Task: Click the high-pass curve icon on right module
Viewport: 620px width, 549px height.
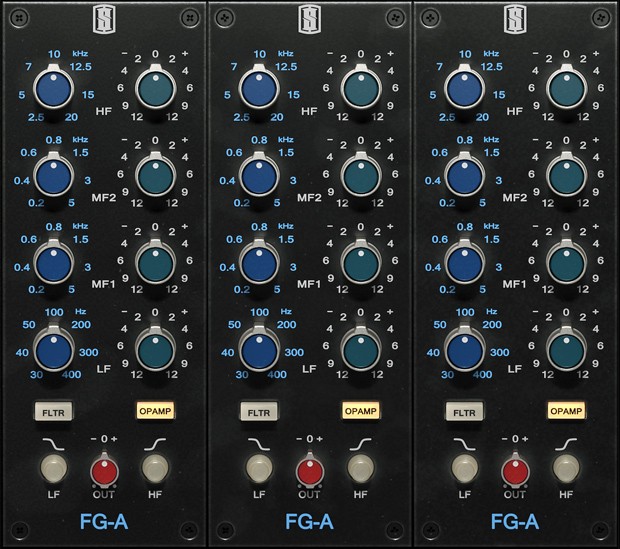Action: tap(566, 444)
